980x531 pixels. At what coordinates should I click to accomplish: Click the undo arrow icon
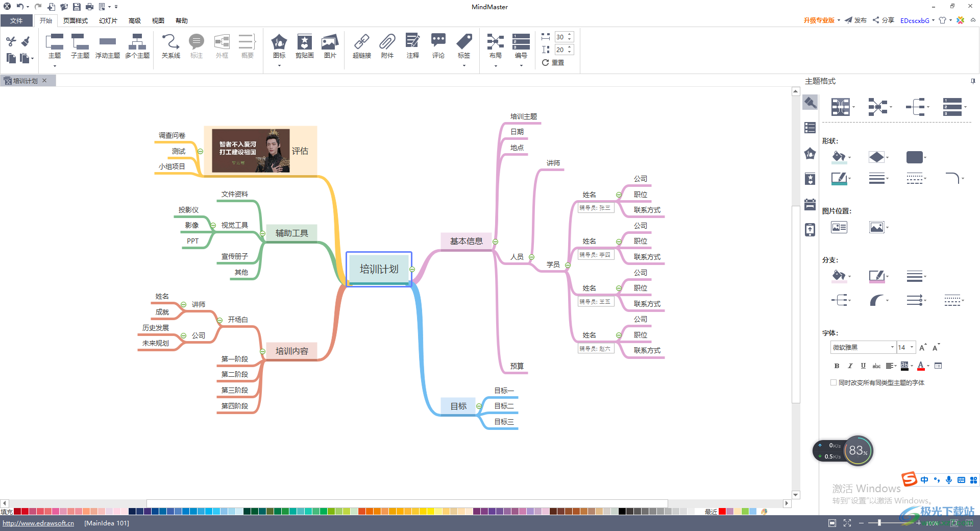[x=20, y=7]
